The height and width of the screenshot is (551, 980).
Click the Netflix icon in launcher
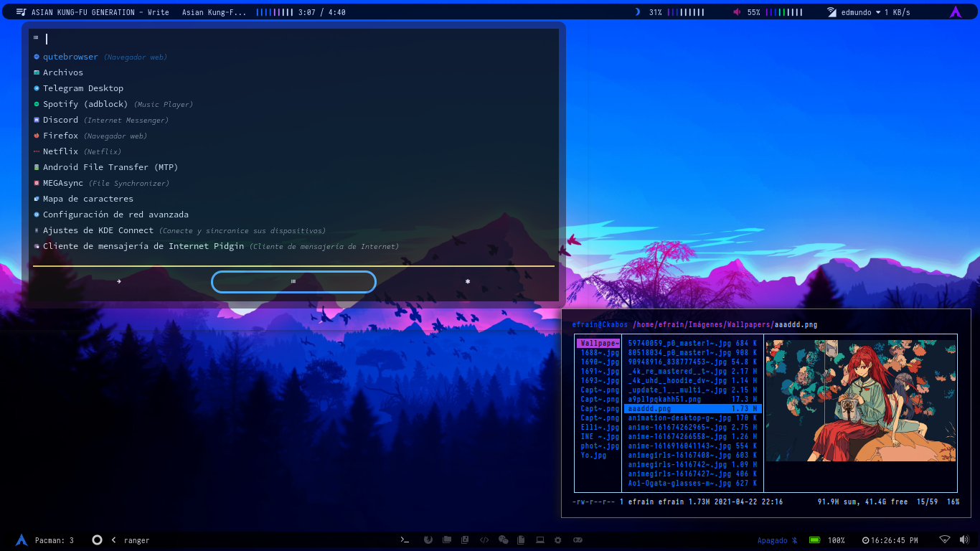pos(37,151)
